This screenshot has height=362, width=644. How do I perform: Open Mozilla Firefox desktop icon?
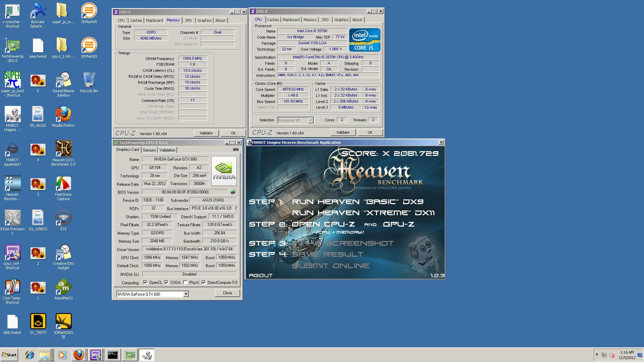click(63, 115)
